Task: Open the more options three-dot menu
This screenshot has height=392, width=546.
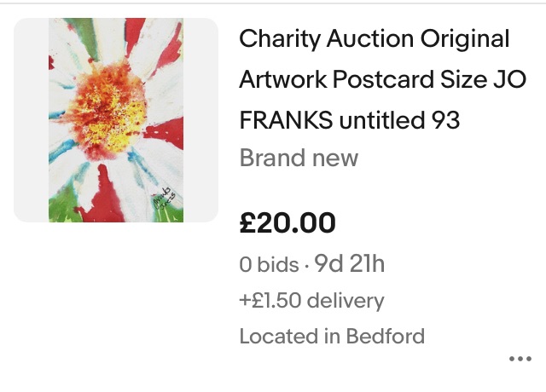Action: click(x=520, y=360)
